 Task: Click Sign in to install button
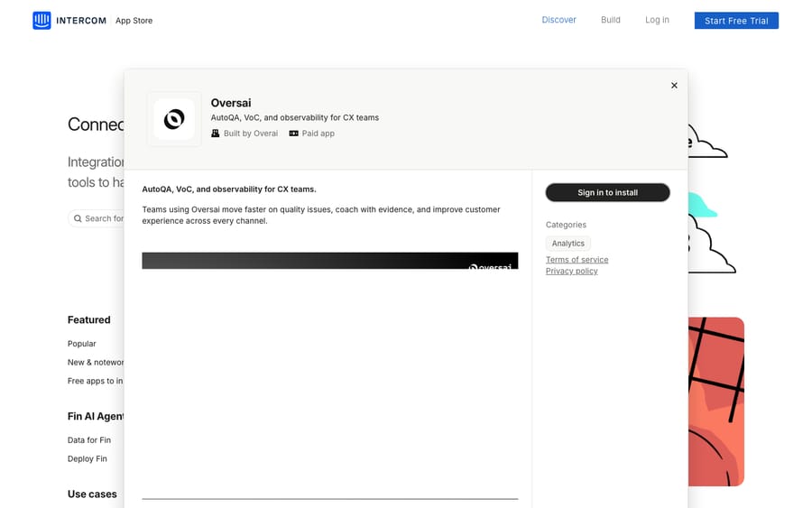click(x=607, y=192)
